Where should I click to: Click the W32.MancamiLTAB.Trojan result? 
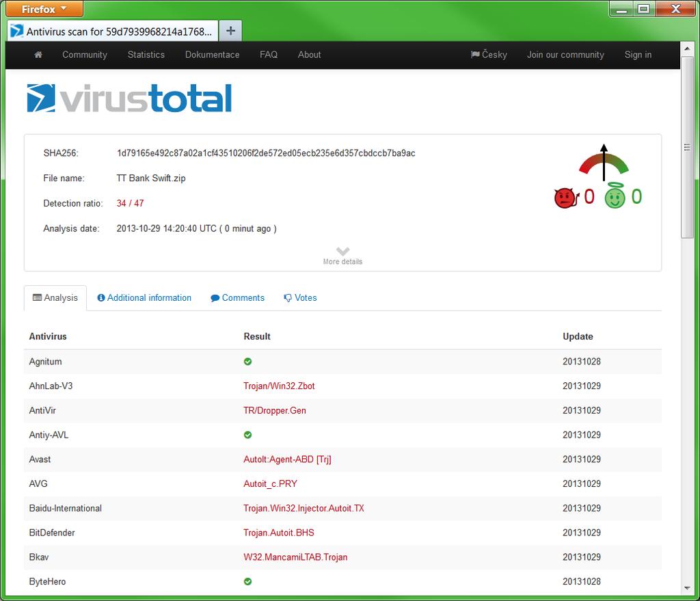[x=295, y=557]
